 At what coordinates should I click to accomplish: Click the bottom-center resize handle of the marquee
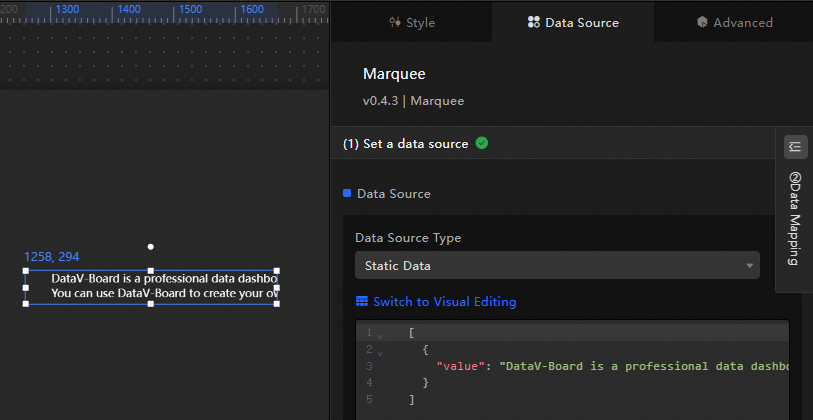tap(151, 303)
